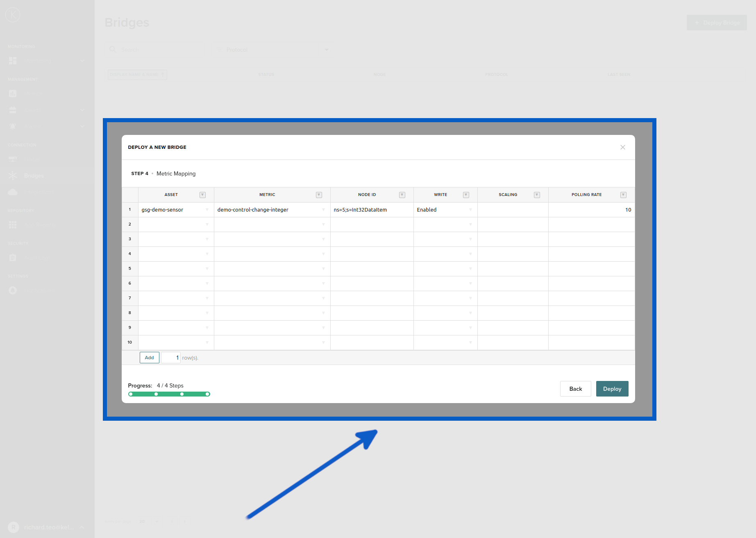This screenshot has width=756, height=538.
Task: Expand the Metric dropdown in row 2
Action: tap(323, 224)
